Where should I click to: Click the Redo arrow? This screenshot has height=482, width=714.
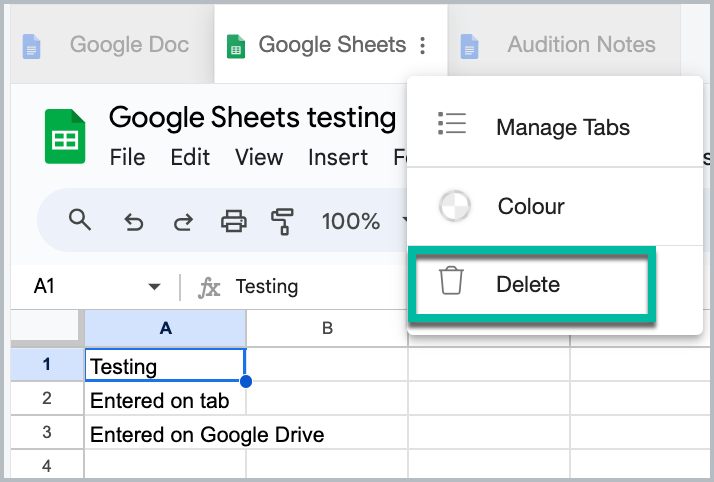pos(183,222)
